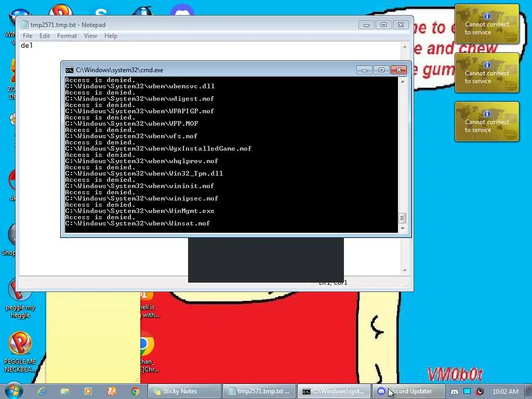Click the blue monitor tray icon
The height and width of the screenshot is (399, 532).
[467, 391]
